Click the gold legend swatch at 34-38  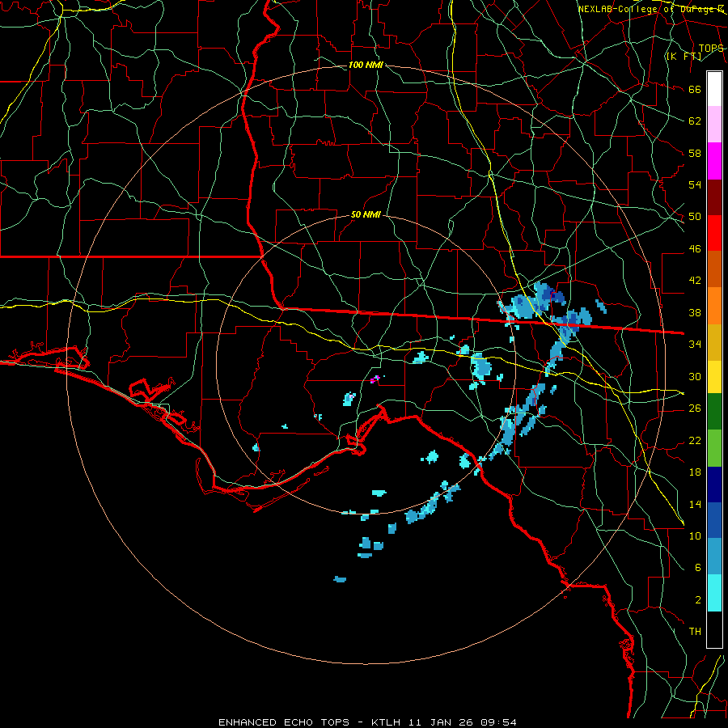714,342
